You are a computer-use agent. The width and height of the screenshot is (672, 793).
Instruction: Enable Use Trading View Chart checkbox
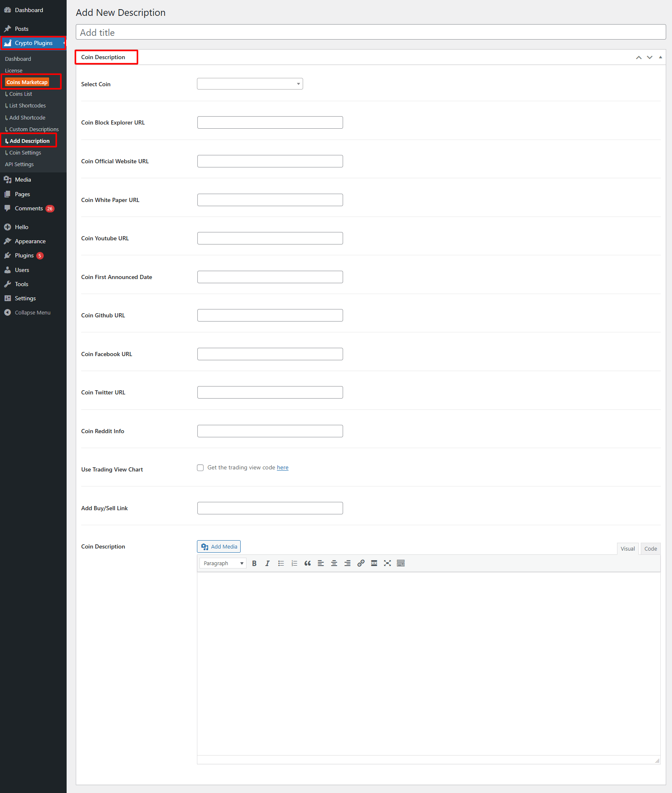[200, 468]
